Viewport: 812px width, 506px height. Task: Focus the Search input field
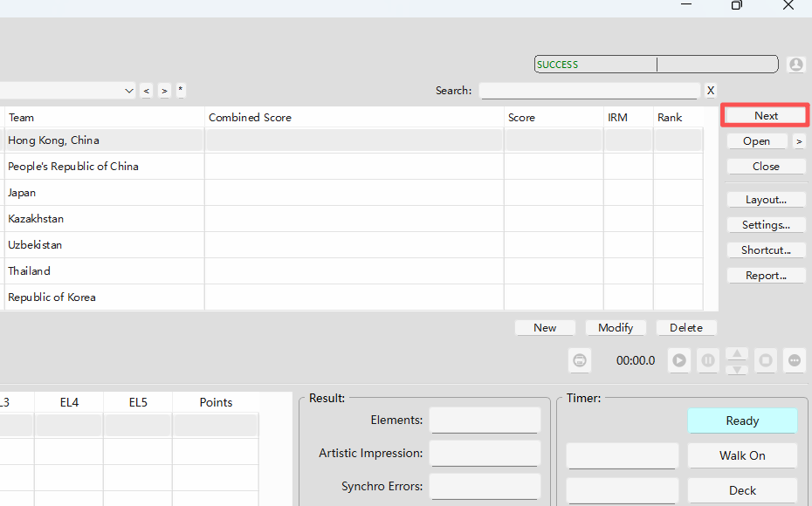589,91
